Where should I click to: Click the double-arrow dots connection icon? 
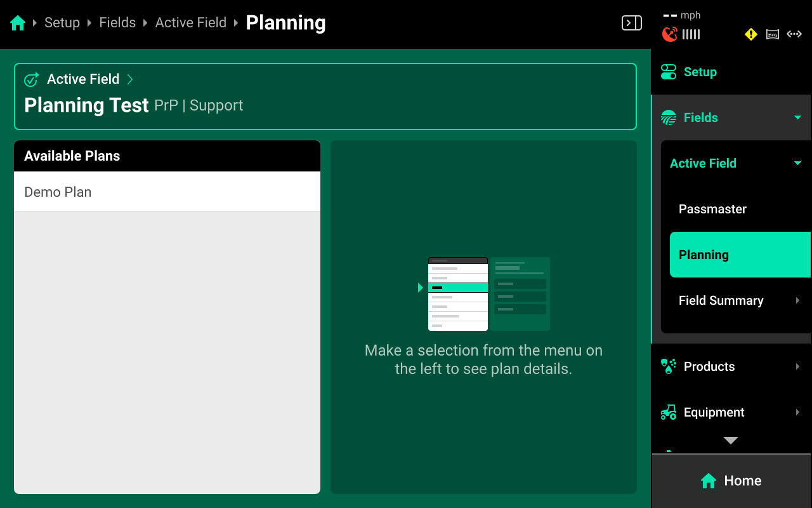click(x=794, y=34)
